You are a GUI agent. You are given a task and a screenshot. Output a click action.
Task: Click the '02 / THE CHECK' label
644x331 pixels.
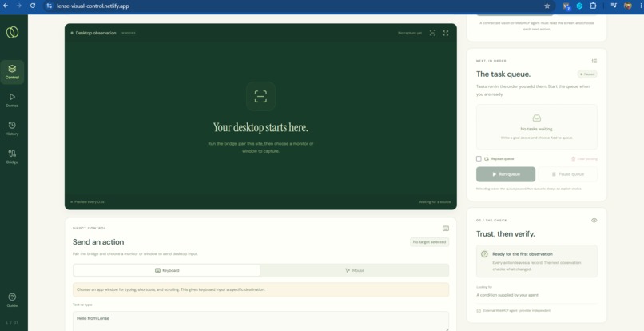491,221
